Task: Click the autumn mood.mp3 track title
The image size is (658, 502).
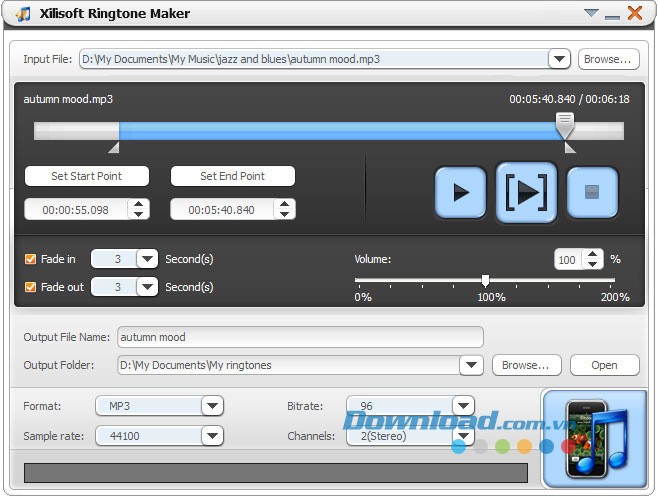Action: click(x=68, y=99)
